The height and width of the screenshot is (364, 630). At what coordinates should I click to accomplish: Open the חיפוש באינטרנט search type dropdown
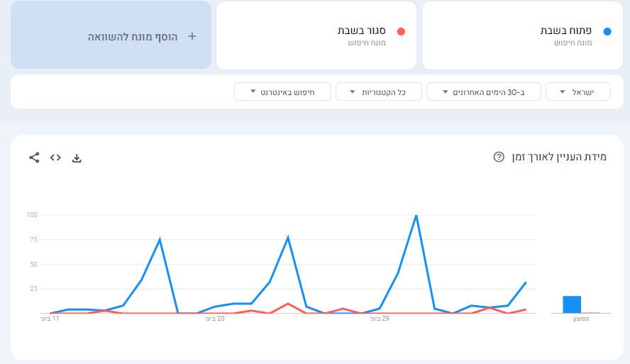click(283, 92)
